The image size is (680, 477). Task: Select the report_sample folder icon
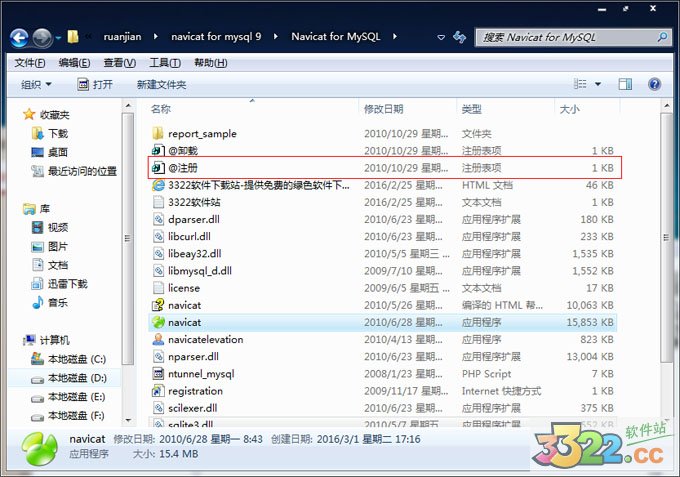[x=158, y=133]
